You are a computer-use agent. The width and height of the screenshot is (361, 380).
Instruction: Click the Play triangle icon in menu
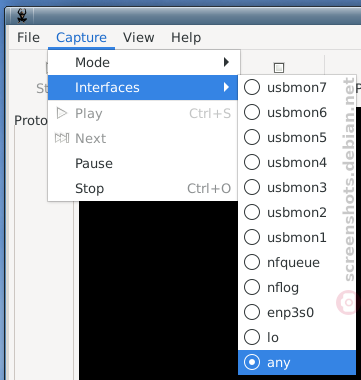[x=62, y=113]
